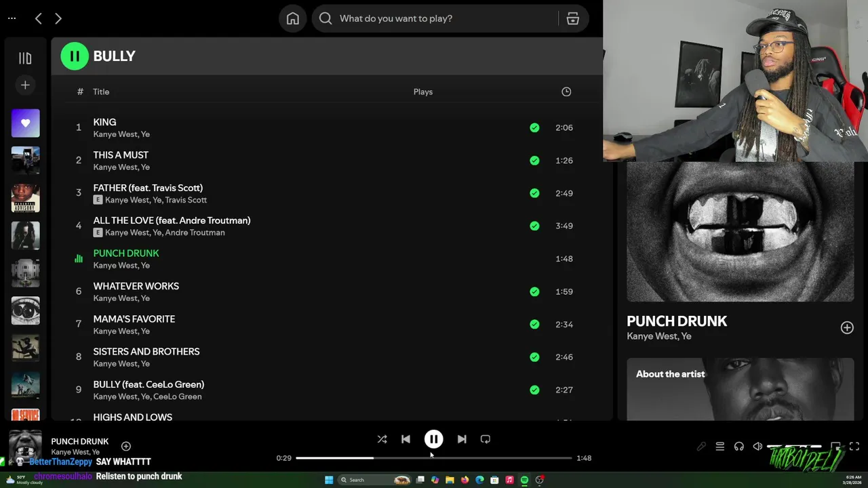Viewport: 868px width, 488px height.
Task: Click Spotify icon in the taskbar
Action: click(x=524, y=480)
